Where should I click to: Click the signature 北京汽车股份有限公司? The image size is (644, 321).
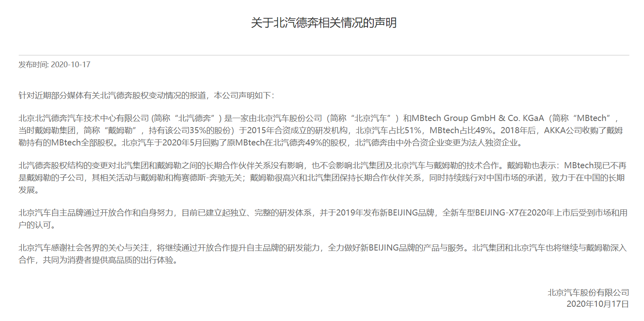coord(588,292)
